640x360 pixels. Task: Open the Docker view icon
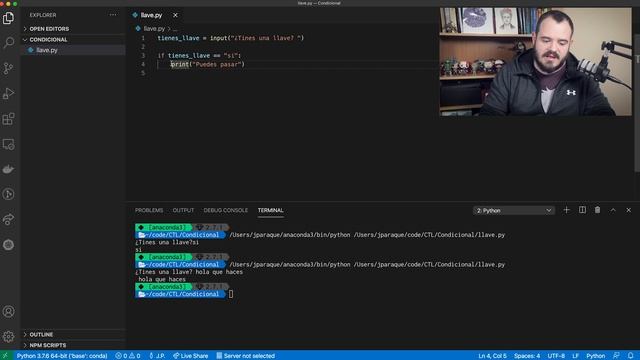click(8, 169)
